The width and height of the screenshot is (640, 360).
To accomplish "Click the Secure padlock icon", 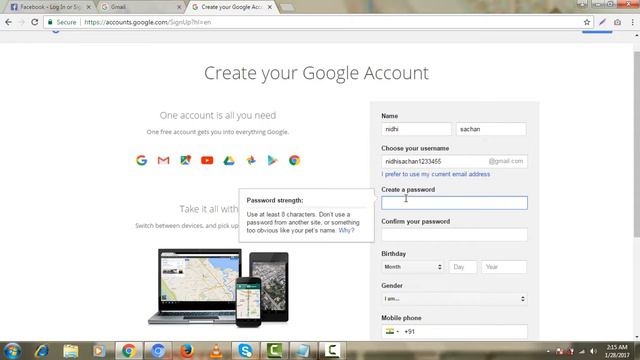I will (x=50, y=22).
